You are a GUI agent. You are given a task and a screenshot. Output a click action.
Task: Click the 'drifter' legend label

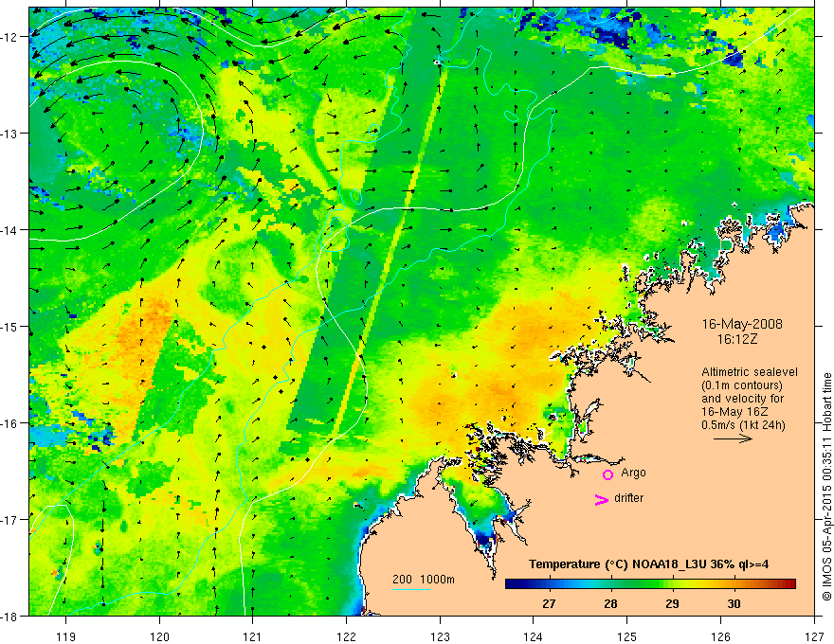click(x=628, y=498)
